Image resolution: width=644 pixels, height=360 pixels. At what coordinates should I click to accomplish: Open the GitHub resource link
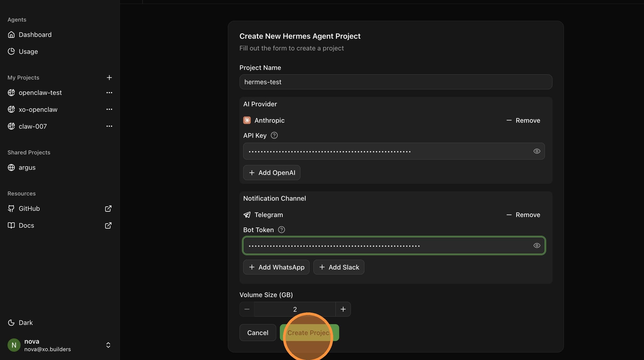point(29,208)
